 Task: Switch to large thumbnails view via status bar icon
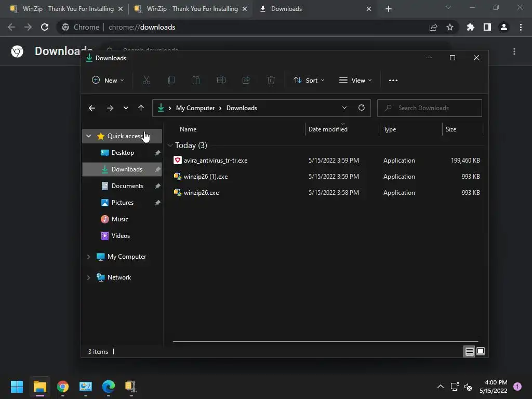click(x=481, y=351)
